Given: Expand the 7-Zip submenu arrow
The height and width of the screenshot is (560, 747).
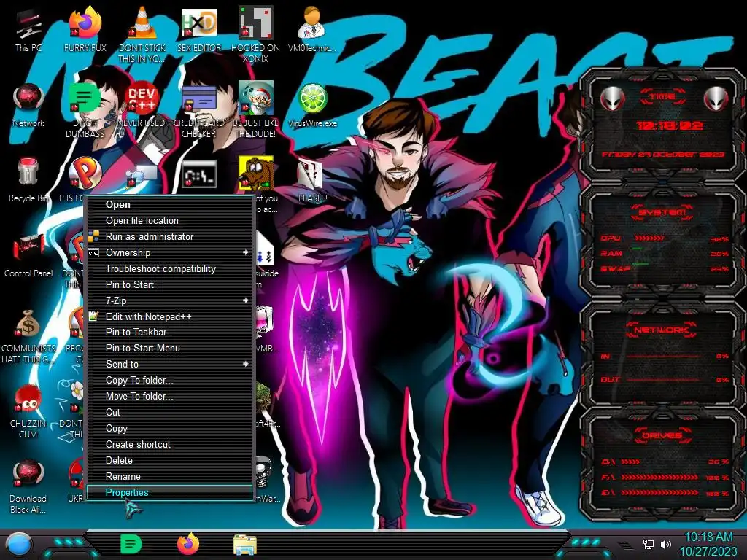Looking at the screenshot, I should (245, 300).
